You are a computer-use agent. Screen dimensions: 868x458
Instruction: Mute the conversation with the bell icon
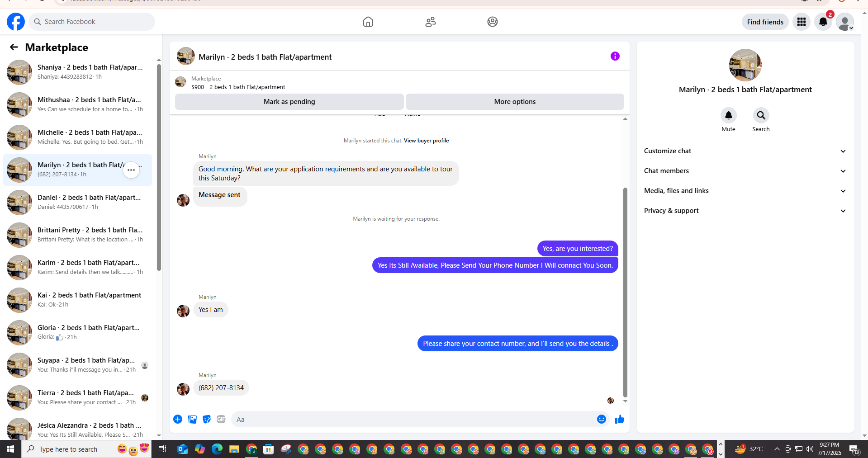pyautogui.click(x=729, y=116)
